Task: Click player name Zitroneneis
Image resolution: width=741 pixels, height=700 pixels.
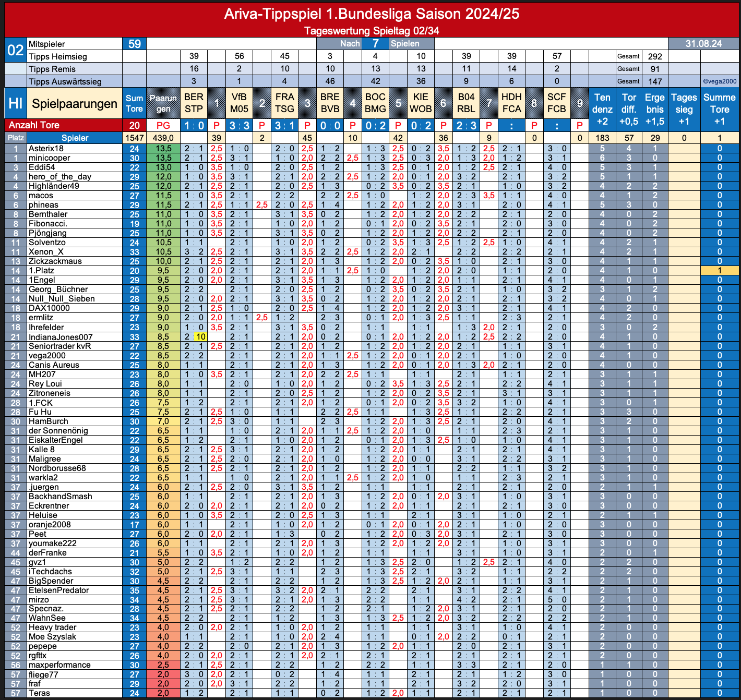Action: click(49, 393)
